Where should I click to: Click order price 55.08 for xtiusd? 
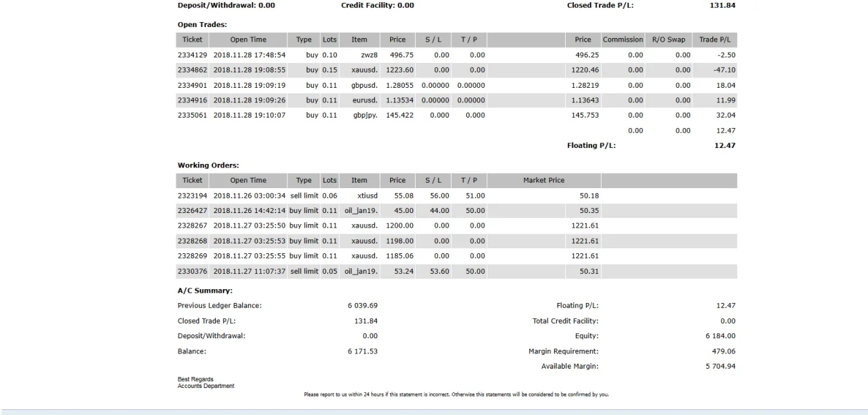pyautogui.click(x=404, y=196)
